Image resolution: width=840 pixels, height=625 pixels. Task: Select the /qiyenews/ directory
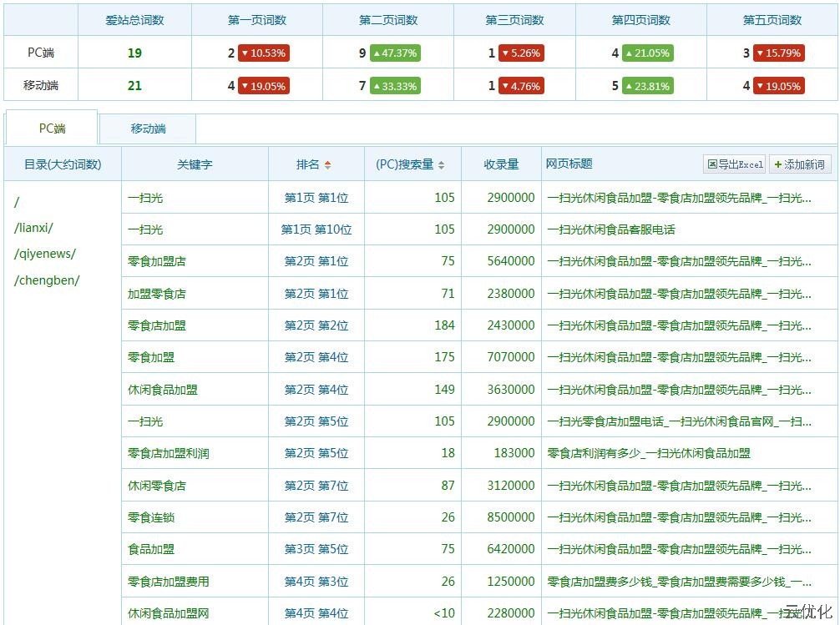pos(45,254)
